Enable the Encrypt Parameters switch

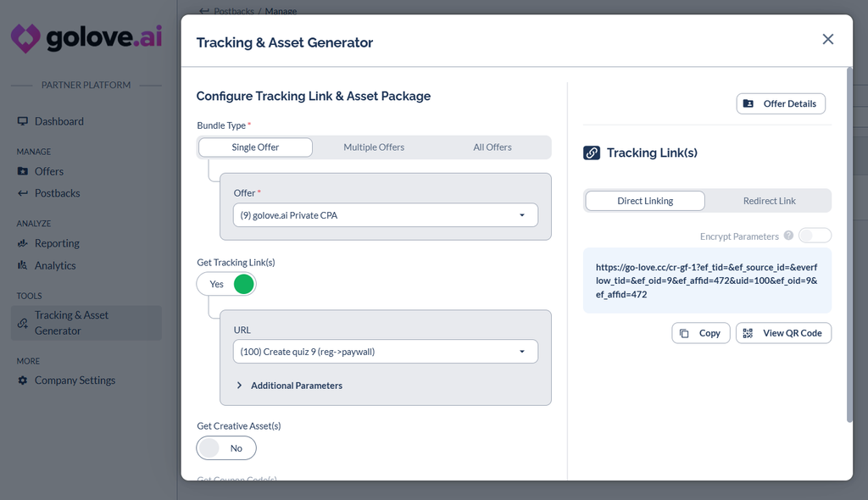[x=815, y=236]
